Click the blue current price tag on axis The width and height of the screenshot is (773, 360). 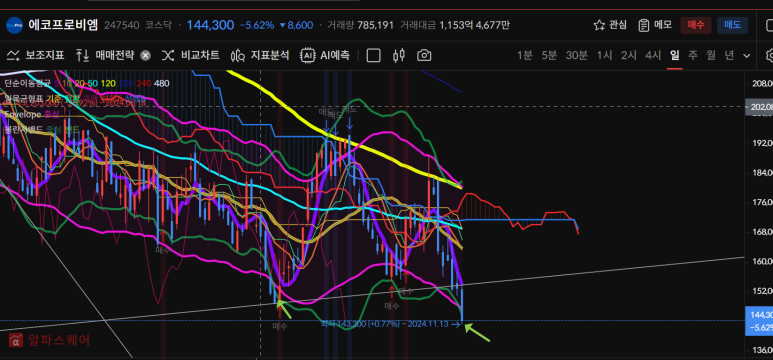759,320
